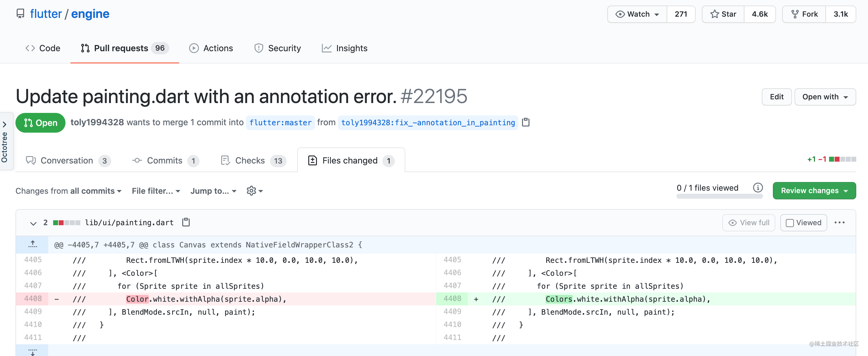The height and width of the screenshot is (356, 868).
Task: Click the file header diffstat color blocks
Action: (x=66, y=222)
